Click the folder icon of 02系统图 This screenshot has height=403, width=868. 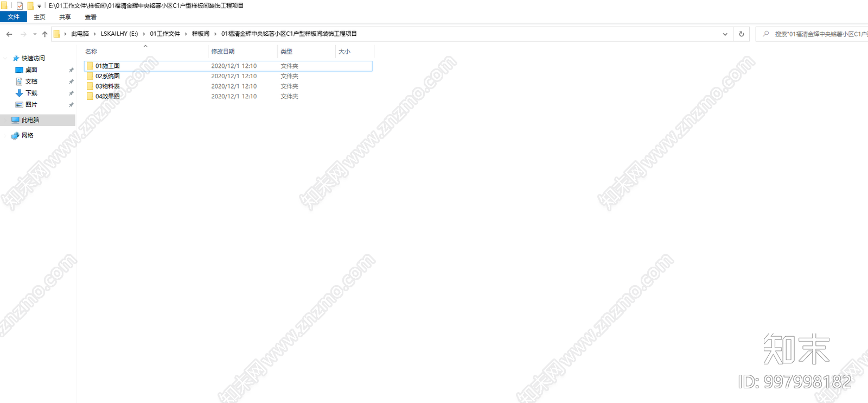click(90, 76)
